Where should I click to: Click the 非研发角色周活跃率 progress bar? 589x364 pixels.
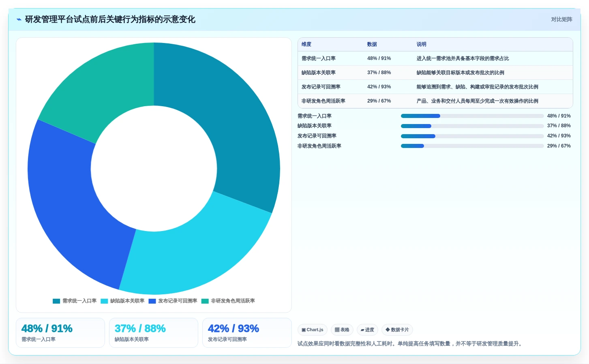tap(472, 146)
